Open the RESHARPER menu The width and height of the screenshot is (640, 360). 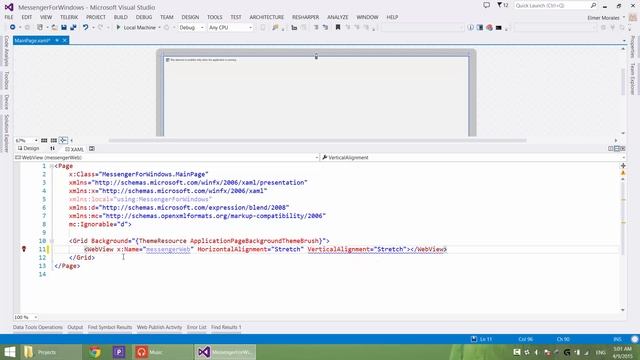coord(305,17)
